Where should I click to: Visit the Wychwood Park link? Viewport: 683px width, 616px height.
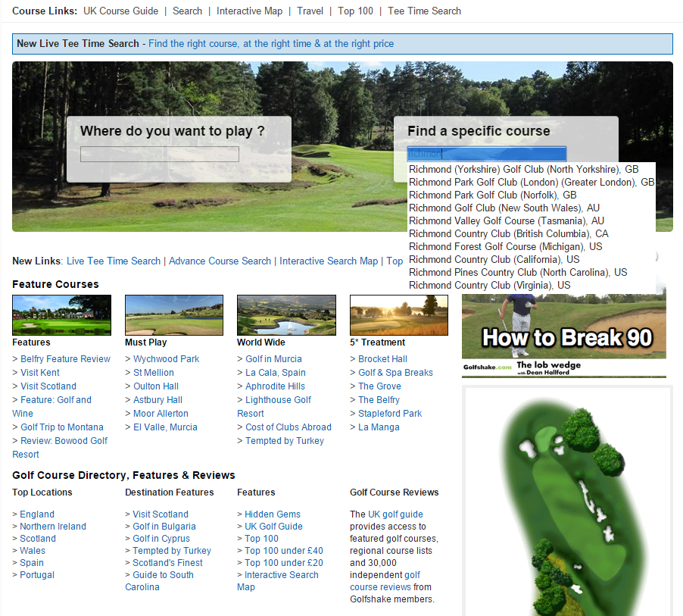tap(166, 359)
